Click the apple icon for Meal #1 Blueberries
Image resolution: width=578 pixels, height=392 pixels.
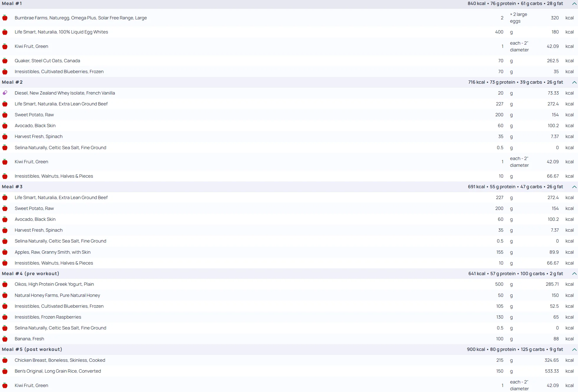click(5, 72)
